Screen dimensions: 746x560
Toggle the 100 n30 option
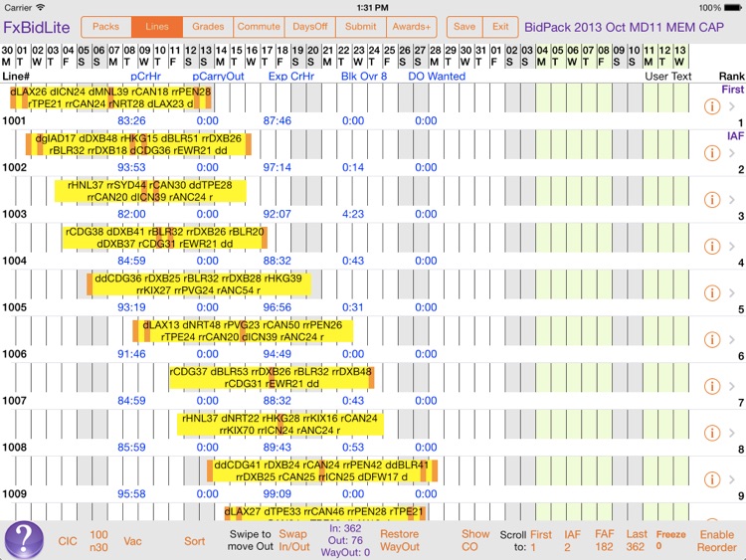coord(98,541)
